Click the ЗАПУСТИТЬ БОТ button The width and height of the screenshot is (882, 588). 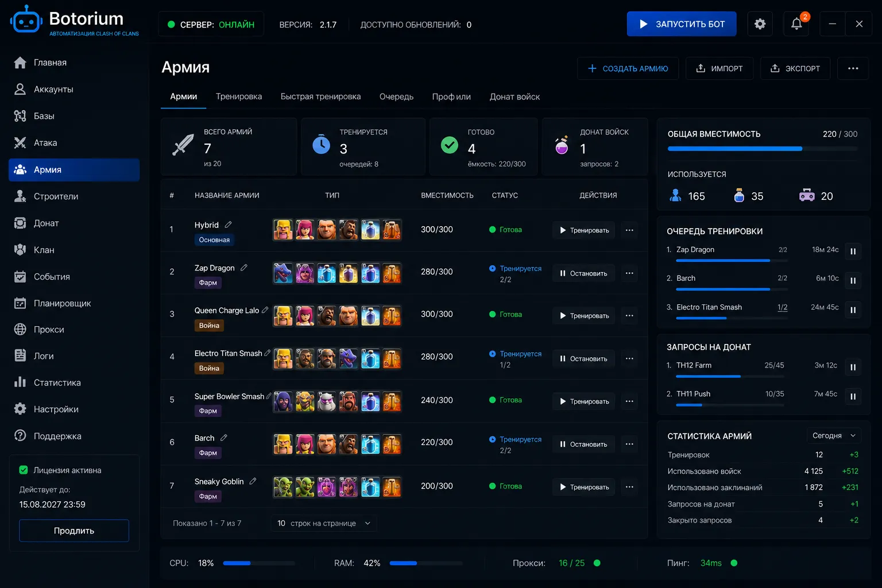(682, 24)
